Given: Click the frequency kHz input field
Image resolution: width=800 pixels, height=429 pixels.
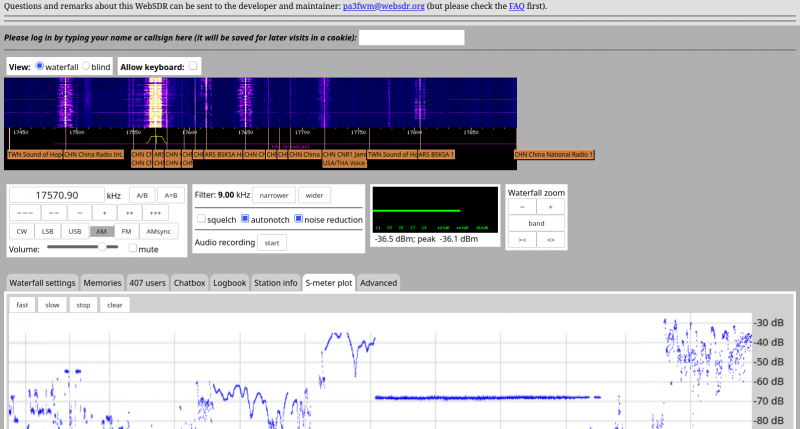Looking at the screenshot, I should 57,195.
